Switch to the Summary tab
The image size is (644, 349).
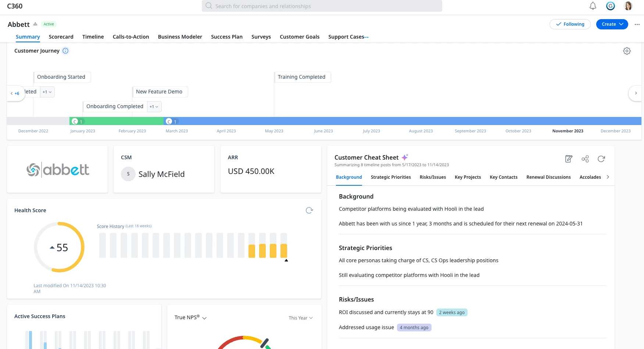click(x=28, y=37)
